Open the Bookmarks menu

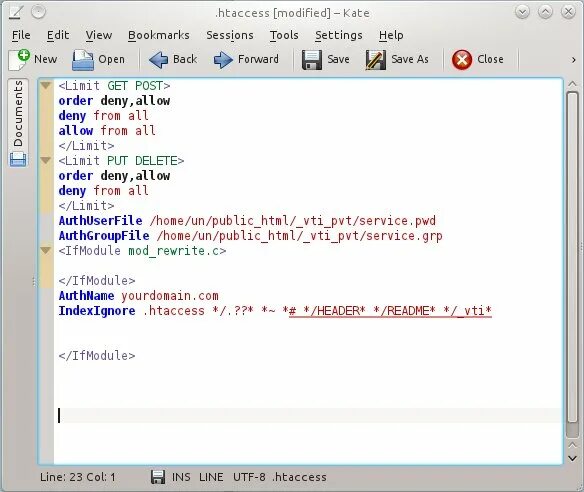click(x=159, y=35)
